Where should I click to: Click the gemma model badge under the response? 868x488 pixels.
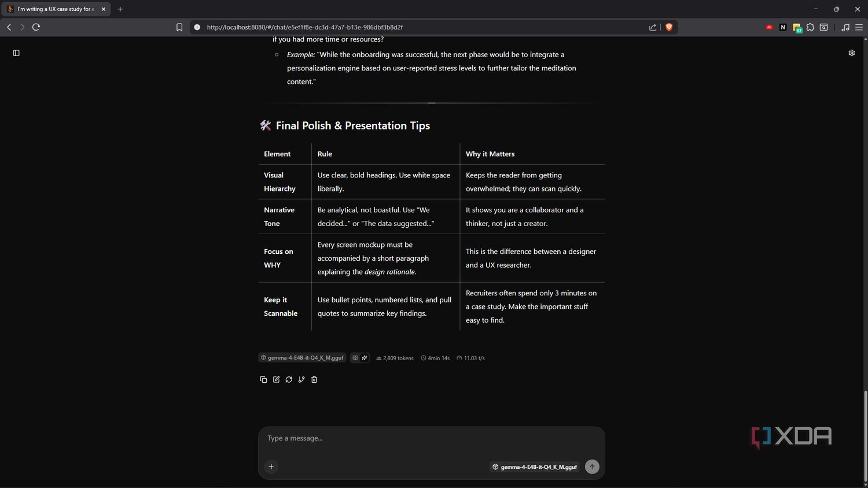pos(302,358)
